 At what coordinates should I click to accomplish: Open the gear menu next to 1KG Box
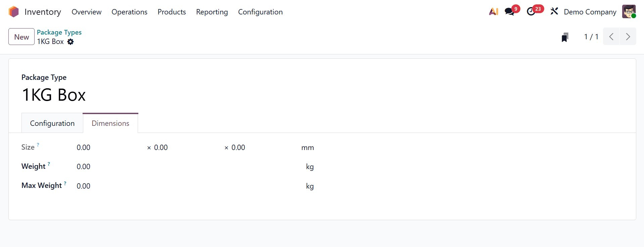[71, 42]
